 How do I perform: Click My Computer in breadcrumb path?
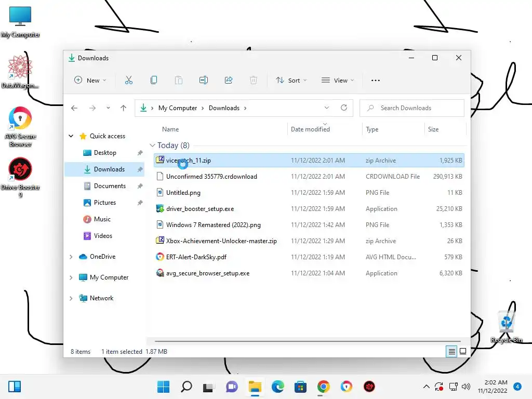[x=178, y=108]
